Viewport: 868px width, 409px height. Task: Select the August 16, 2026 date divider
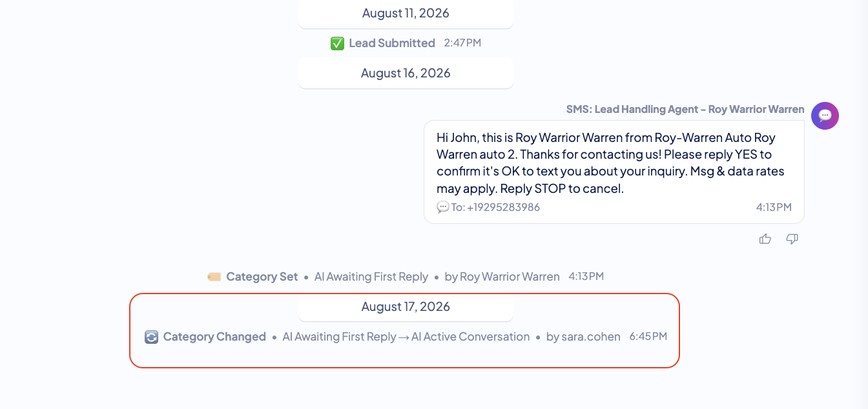[406, 73]
